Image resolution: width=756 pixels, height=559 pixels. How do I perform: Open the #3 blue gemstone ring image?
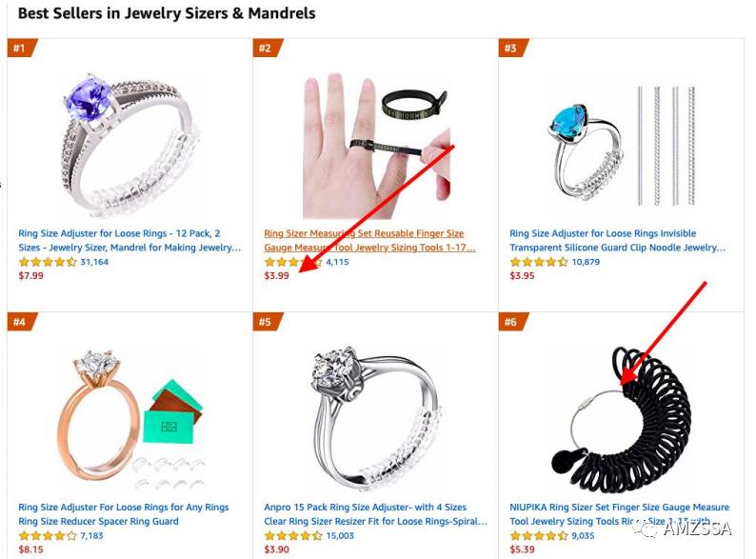pyautogui.click(x=622, y=145)
